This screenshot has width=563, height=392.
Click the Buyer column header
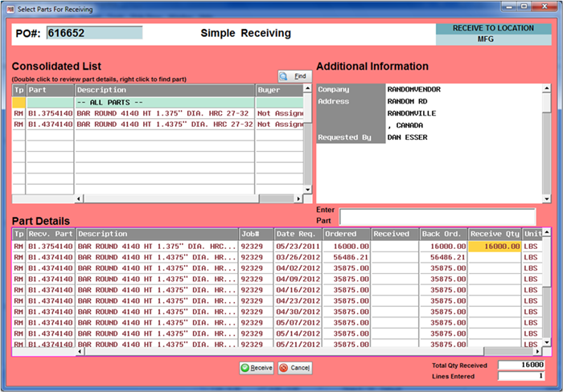pyautogui.click(x=279, y=90)
